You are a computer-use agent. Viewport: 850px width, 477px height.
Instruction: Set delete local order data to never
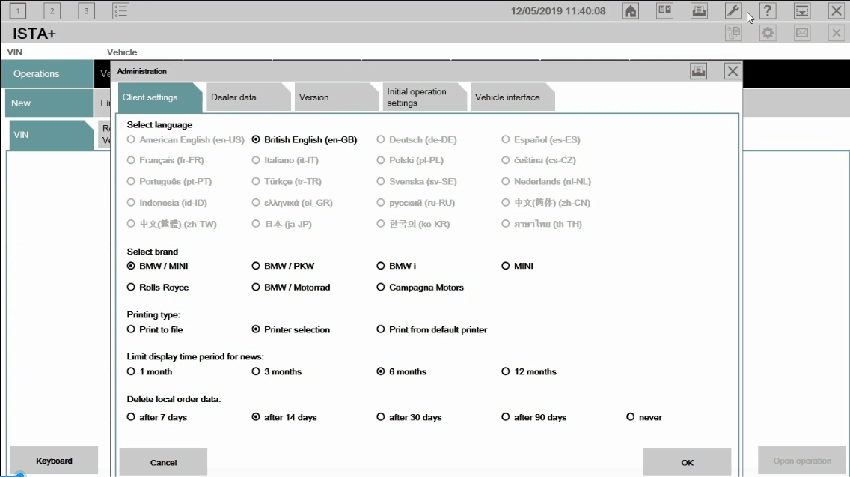coord(644,417)
